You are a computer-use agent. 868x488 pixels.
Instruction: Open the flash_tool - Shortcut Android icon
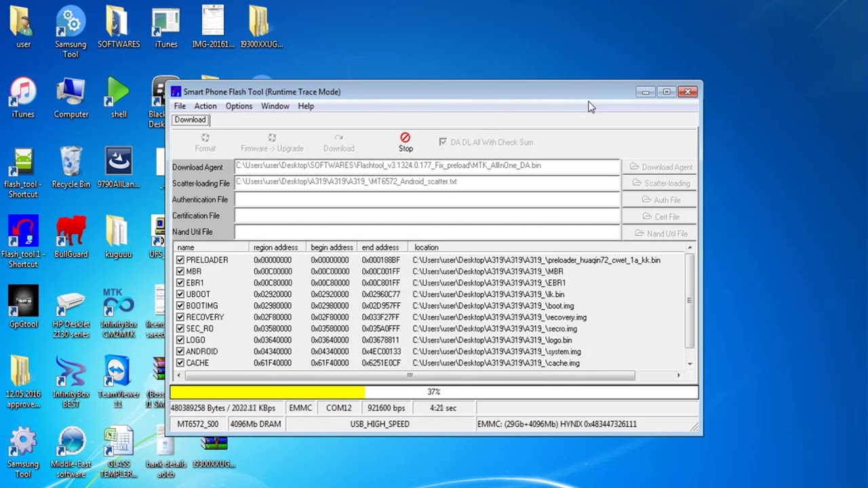point(23,163)
